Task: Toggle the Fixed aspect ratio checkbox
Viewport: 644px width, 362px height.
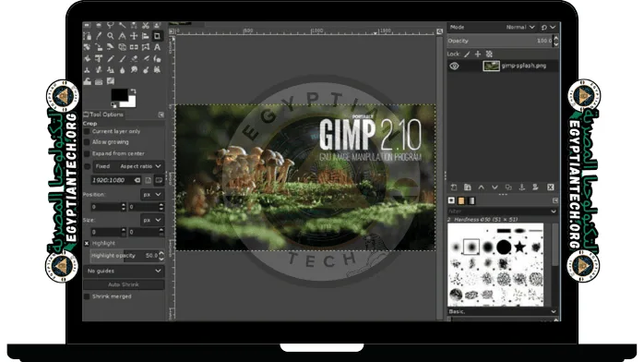Action: (x=87, y=166)
